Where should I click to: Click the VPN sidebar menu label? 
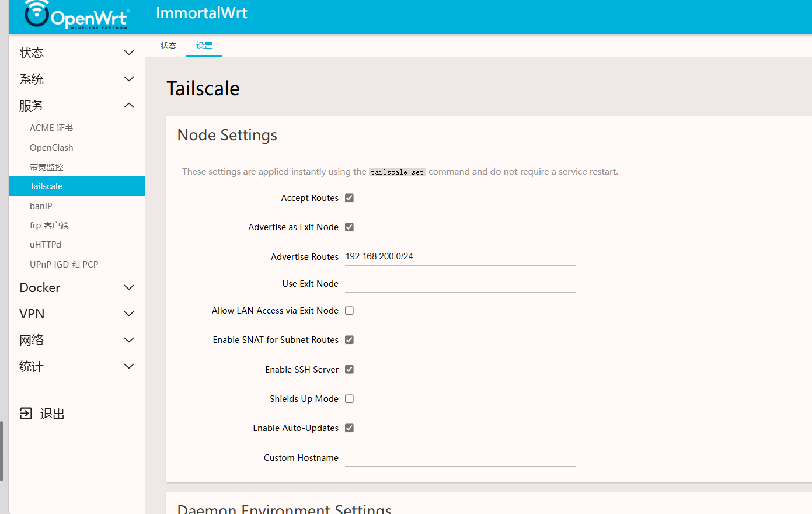(x=32, y=314)
